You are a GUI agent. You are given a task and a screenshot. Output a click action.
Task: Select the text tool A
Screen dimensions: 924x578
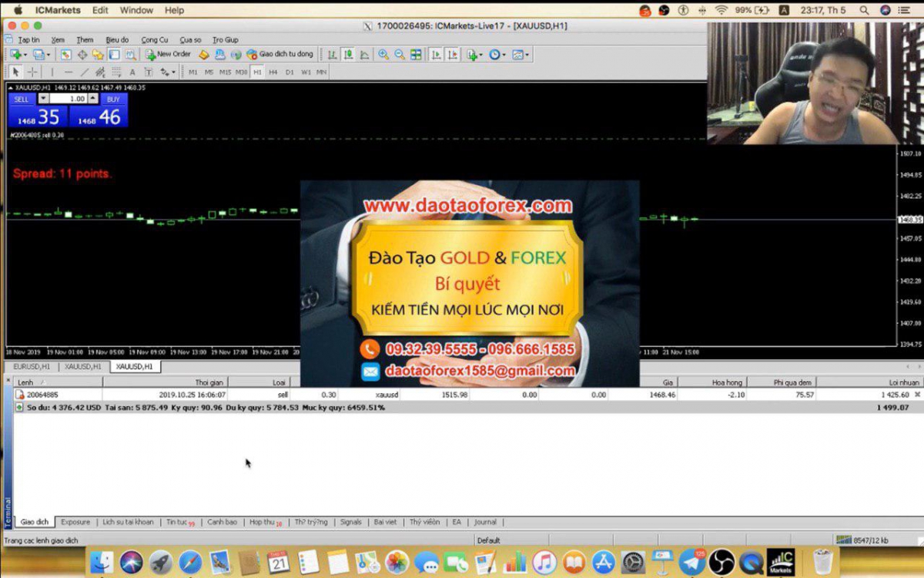click(x=132, y=72)
